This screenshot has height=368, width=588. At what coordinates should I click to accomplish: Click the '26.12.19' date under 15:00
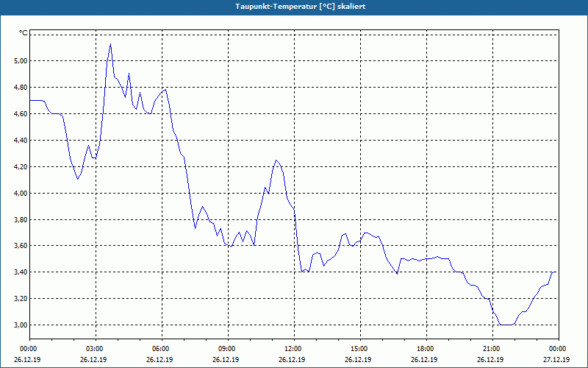point(359,359)
